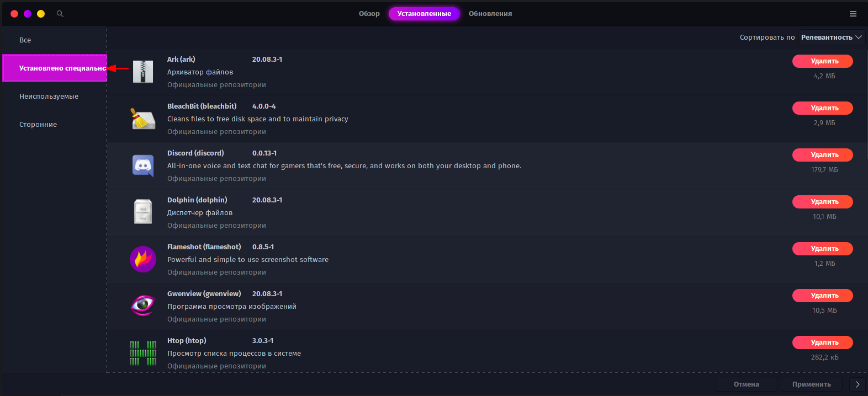
Task: Click Удалить for Discord
Action: point(823,155)
